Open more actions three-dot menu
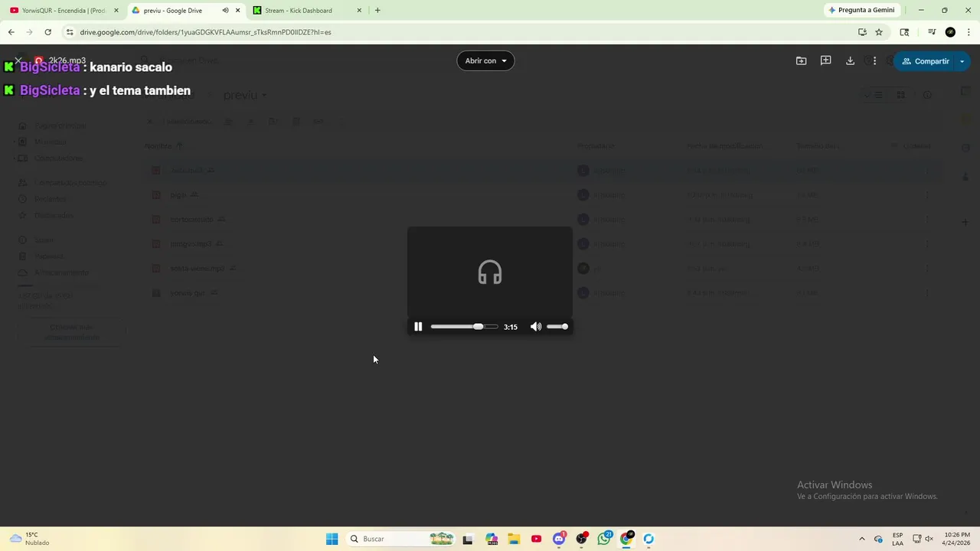980x551 pixels. tap(874, 61)
